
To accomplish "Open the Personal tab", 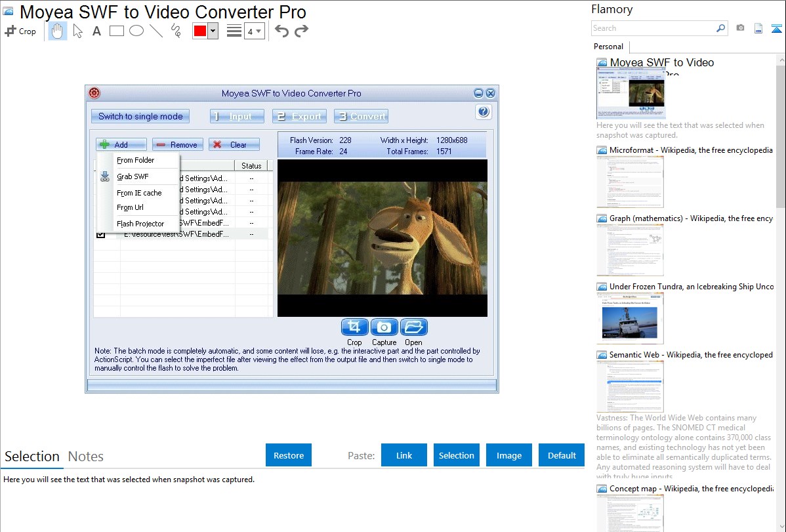I will (x=609, y=46).
